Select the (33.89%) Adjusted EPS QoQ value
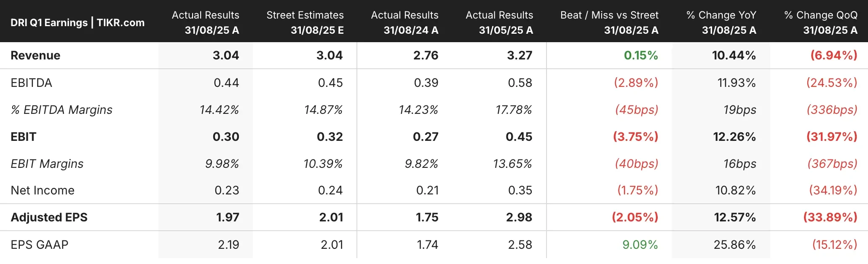Screen dimensions: 868x264 tap(830, 217)
